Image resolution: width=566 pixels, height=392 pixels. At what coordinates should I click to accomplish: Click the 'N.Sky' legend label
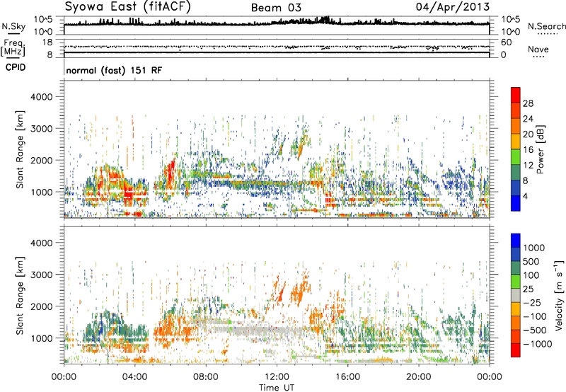click(x=13, y=26)
